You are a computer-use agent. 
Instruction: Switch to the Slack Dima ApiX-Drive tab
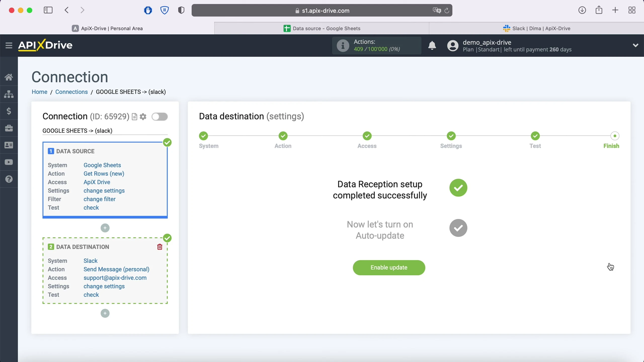click(x=537, y=28)
